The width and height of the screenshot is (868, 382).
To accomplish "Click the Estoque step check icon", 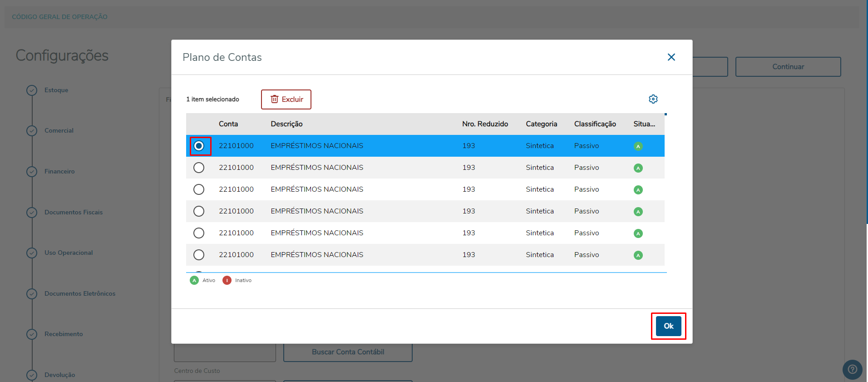I will click(x=32, y=90).
